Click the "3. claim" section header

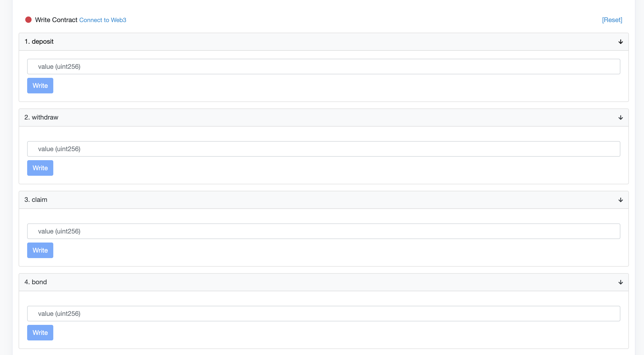click(36, 200)
